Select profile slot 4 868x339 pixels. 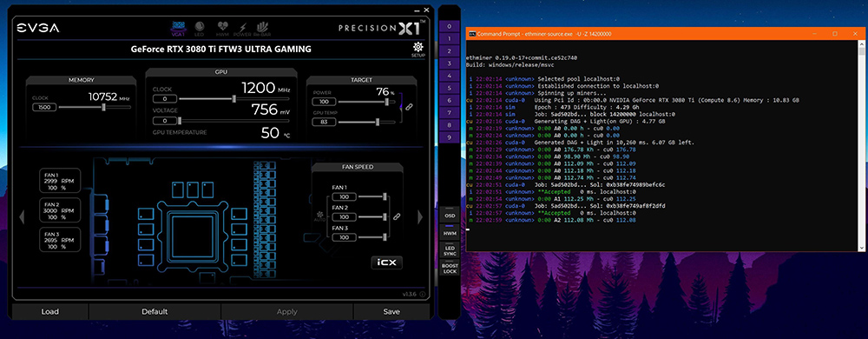[450, 76]
